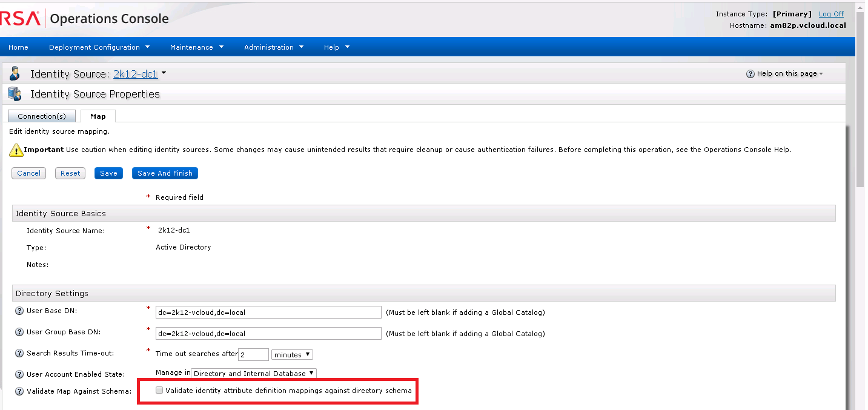Enable Validate identity attribute mappings checkbox
This screenshot has height=410, width=868.
click(159, 391)
